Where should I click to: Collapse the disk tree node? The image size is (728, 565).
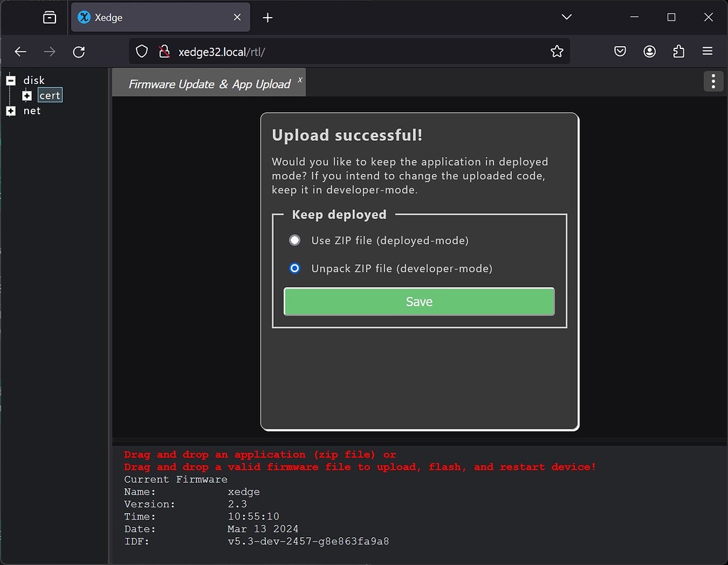tap(11, 80)
